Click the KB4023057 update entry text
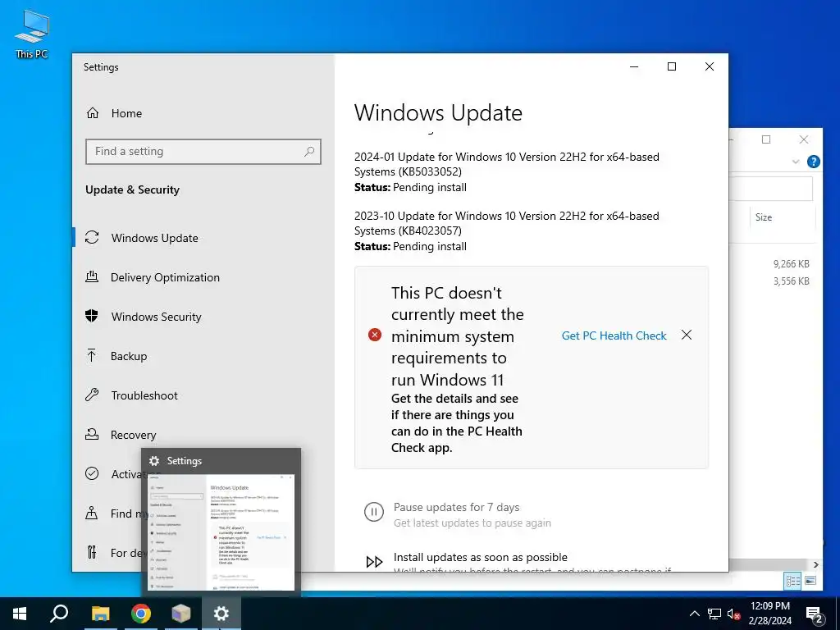 point(506,223)
